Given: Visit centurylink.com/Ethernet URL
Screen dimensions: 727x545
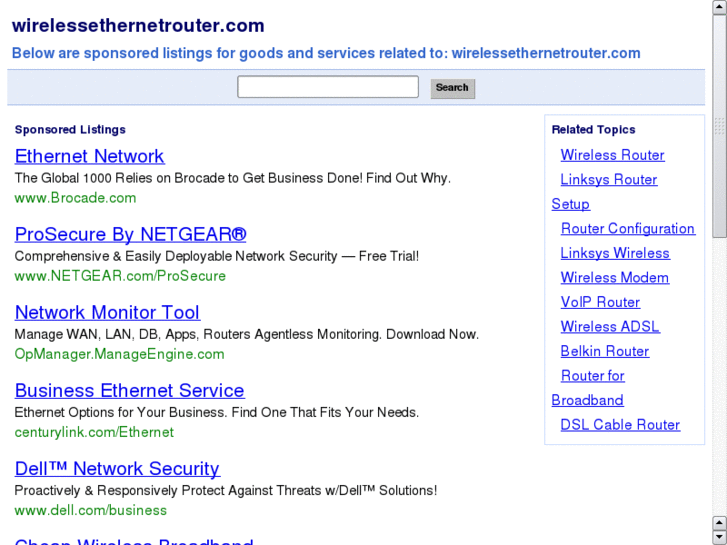Looking at the screenshot, I should pos(94,432).
